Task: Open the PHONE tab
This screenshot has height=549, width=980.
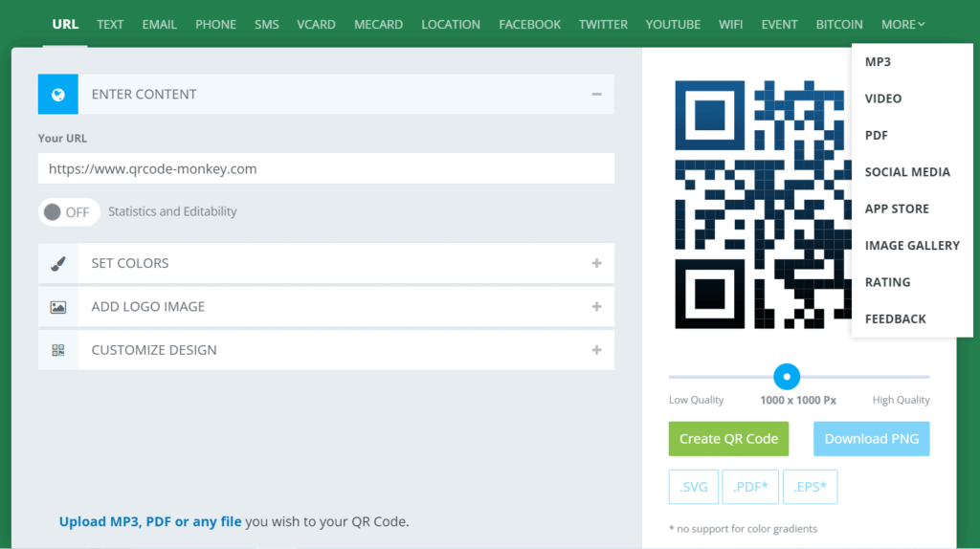Action: [x=215, y=24]
